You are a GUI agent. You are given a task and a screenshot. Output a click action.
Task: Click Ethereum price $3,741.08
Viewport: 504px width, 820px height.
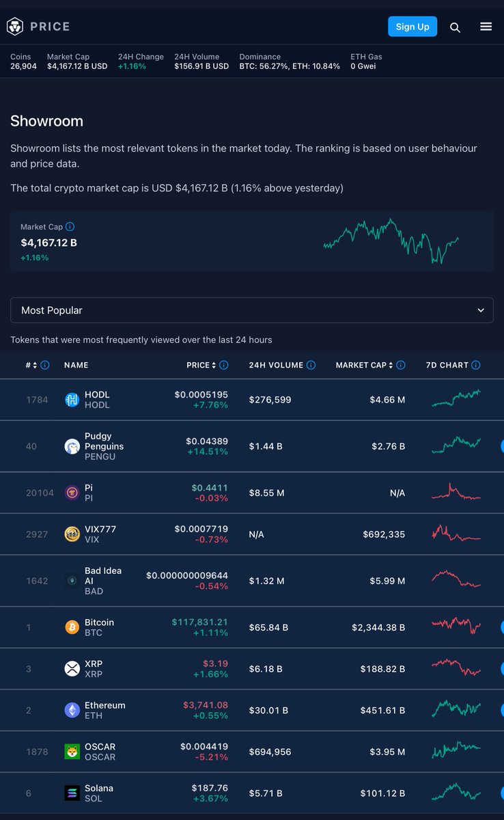tap(206, 705)
